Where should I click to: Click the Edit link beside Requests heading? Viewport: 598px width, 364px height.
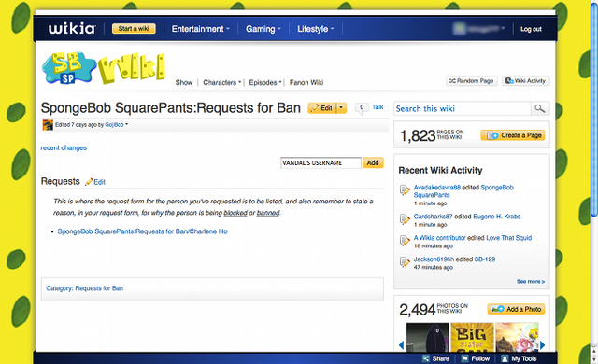100,182
